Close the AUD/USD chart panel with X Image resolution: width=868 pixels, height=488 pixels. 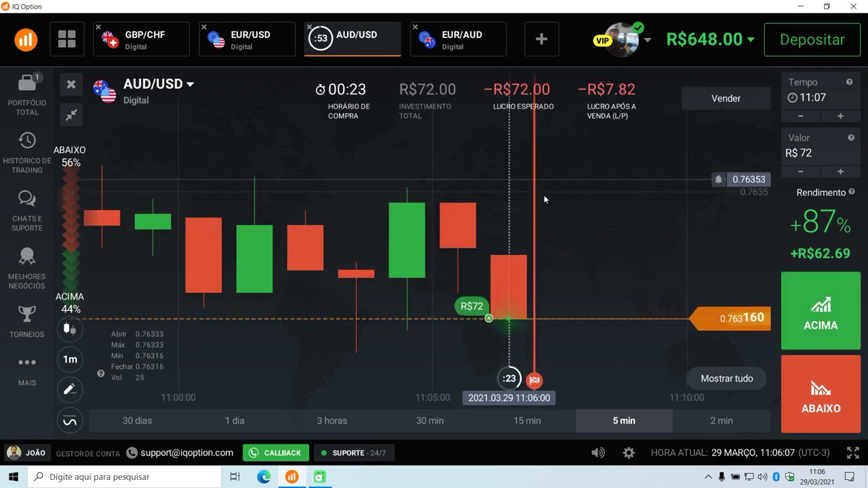[71, 85]
